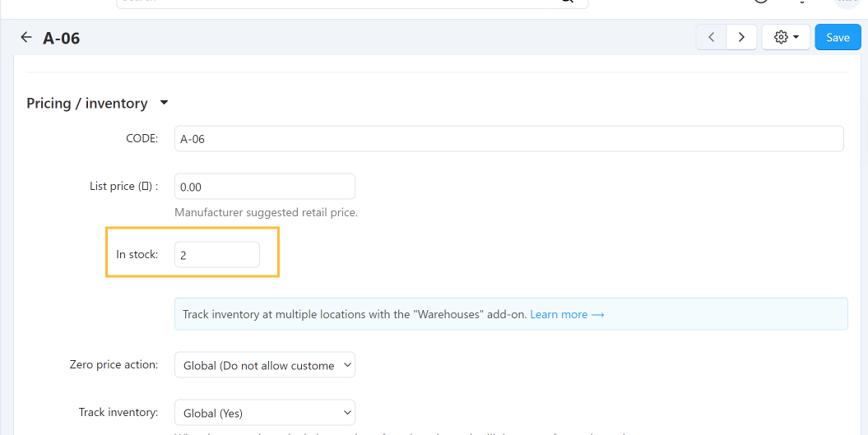Viewport: 868px width, 435px height.
Task: Edit the In stock quantity field
Action: point(217,255)
